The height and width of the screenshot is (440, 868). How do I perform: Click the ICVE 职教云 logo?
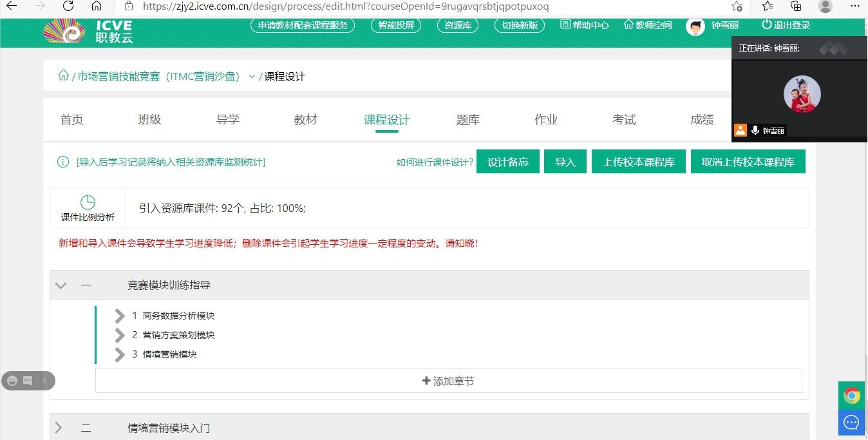tap(88, 31)
